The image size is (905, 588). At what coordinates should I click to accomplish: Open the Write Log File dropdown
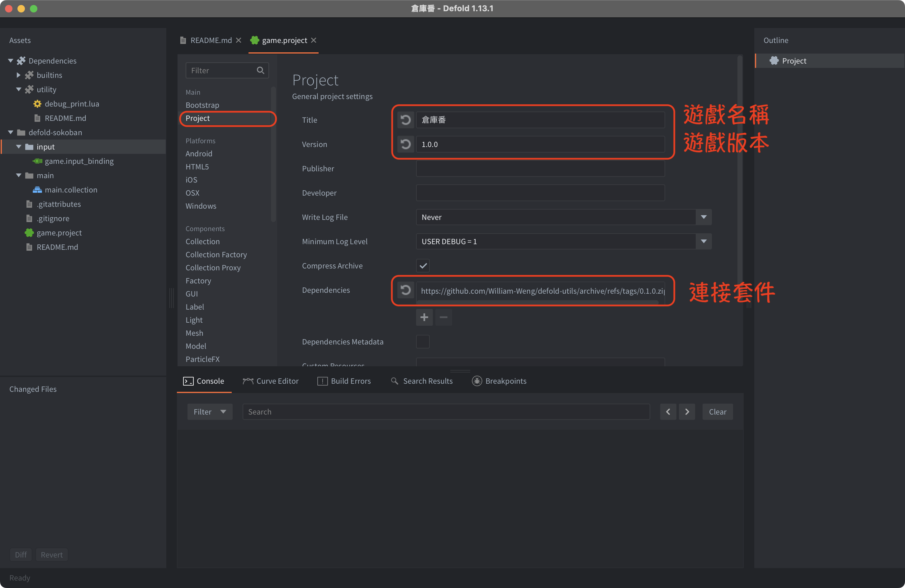tap(564, 217)
